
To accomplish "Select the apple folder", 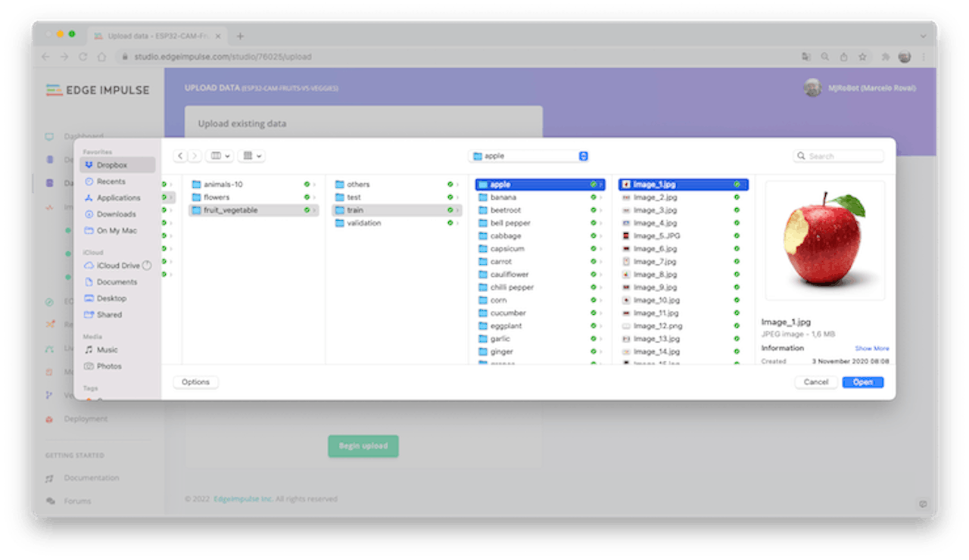I will [540, 185].
